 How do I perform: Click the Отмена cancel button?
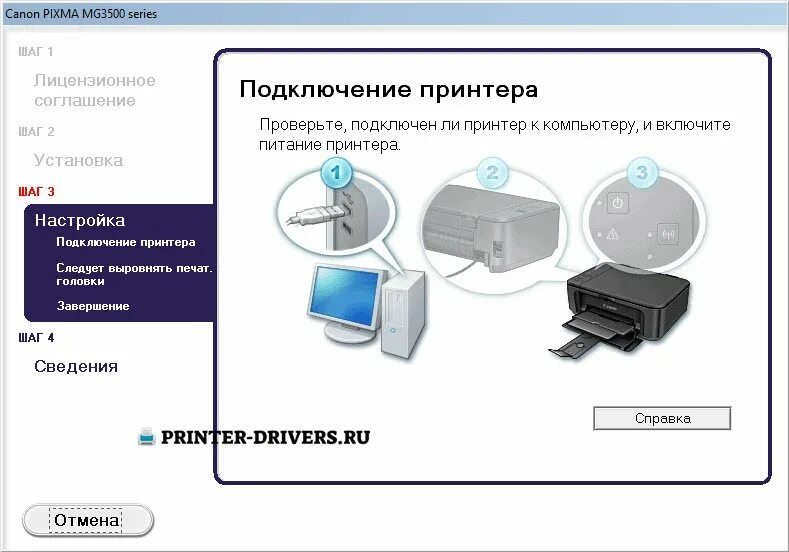tap(88, 520)
